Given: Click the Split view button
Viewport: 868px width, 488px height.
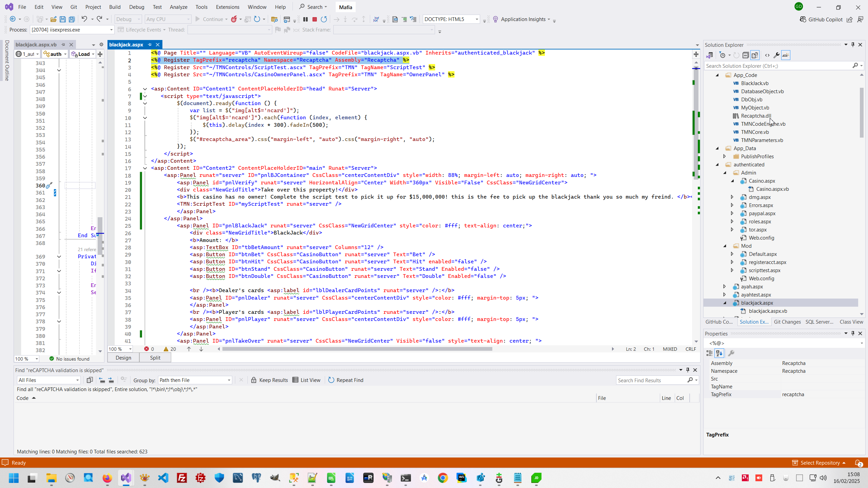Looking at the screenshot, I should coord(155,358).
